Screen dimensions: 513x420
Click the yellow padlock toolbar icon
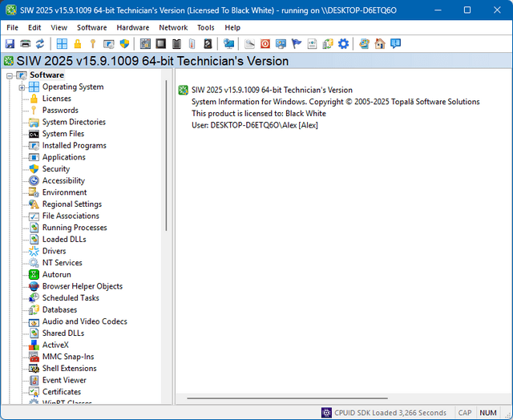[78, 43]
